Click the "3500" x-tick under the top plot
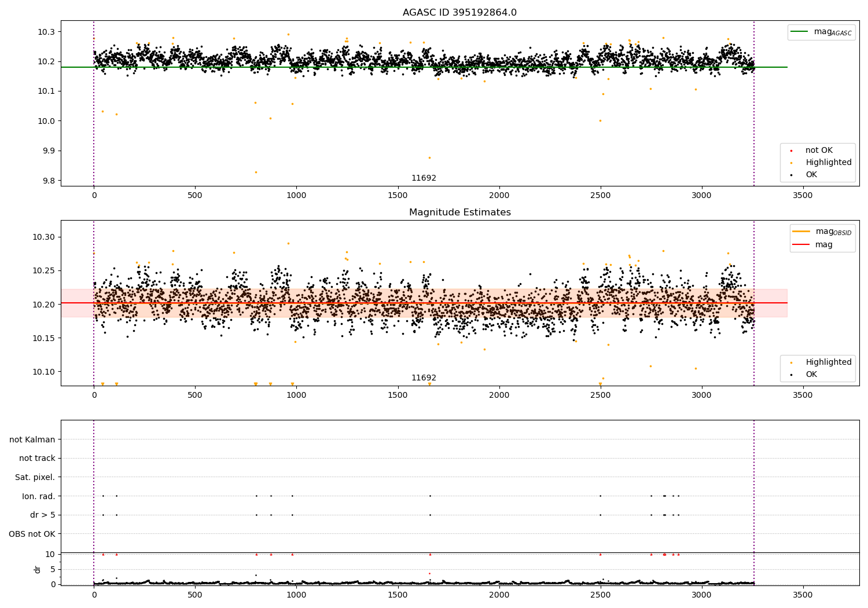 click(803, 196)
